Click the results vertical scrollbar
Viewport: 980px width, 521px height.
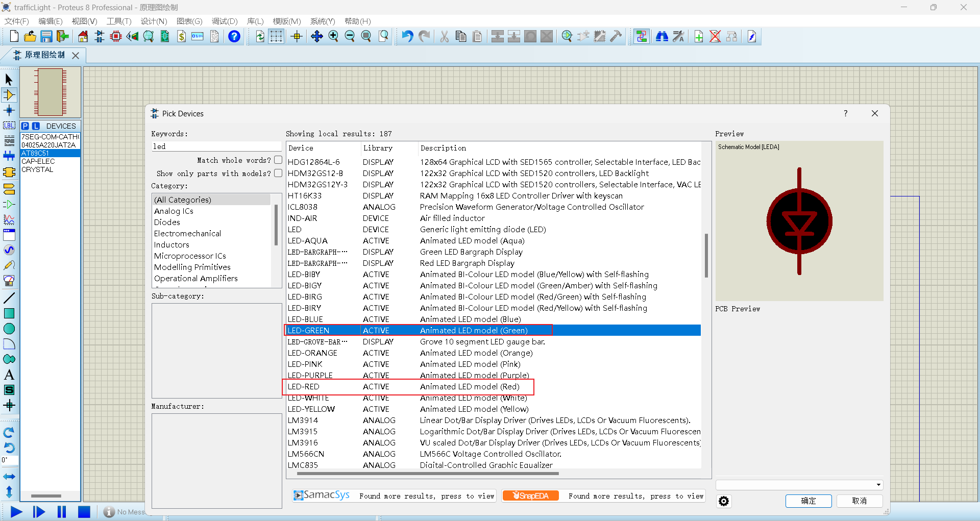[706, 255]
